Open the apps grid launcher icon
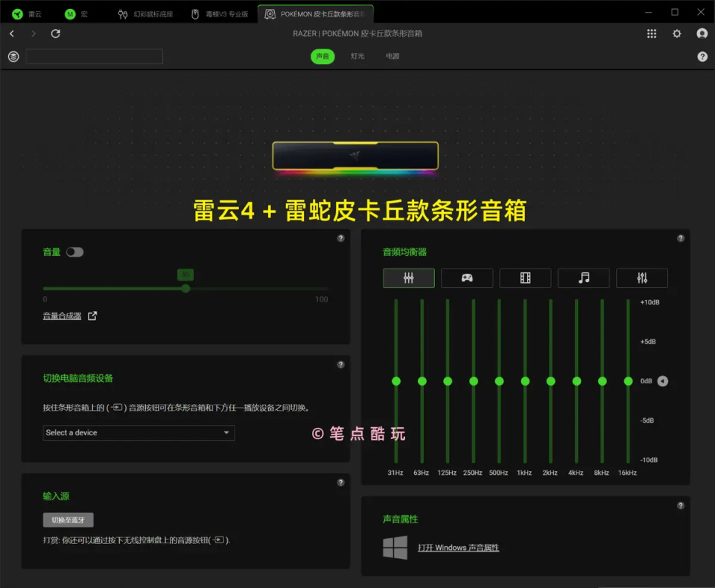715x588 pixels. pyautogui.click(x=652, y=33)
